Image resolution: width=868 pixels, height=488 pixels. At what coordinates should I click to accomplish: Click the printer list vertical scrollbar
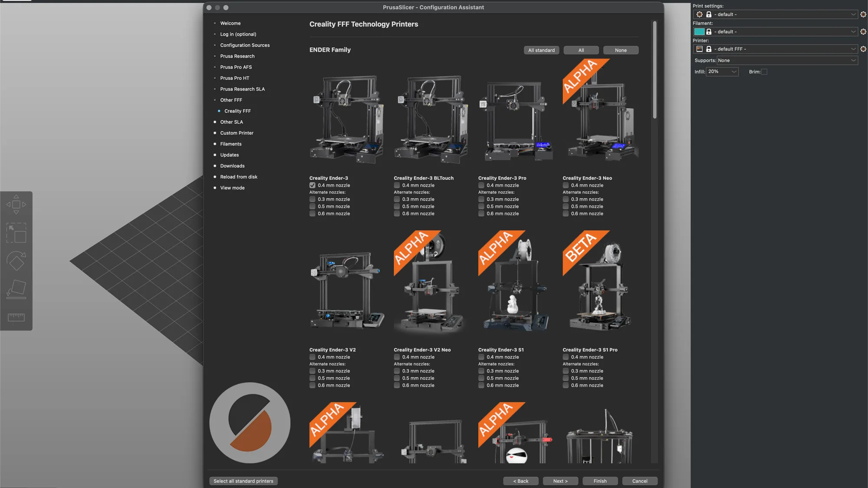tap(654, 69)
